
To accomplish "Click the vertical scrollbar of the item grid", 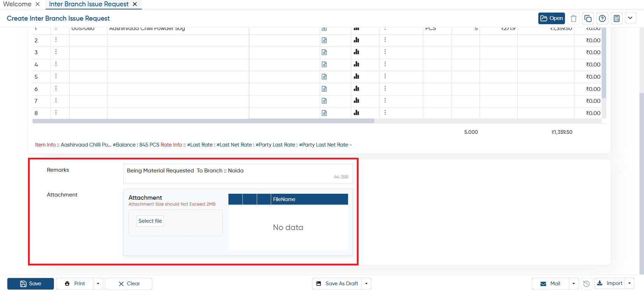I will pos(604,63).
